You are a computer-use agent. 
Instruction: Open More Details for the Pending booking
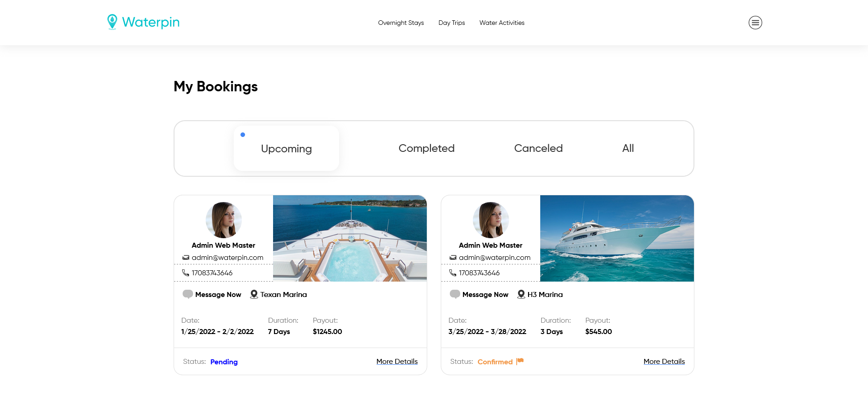point(397,362)
